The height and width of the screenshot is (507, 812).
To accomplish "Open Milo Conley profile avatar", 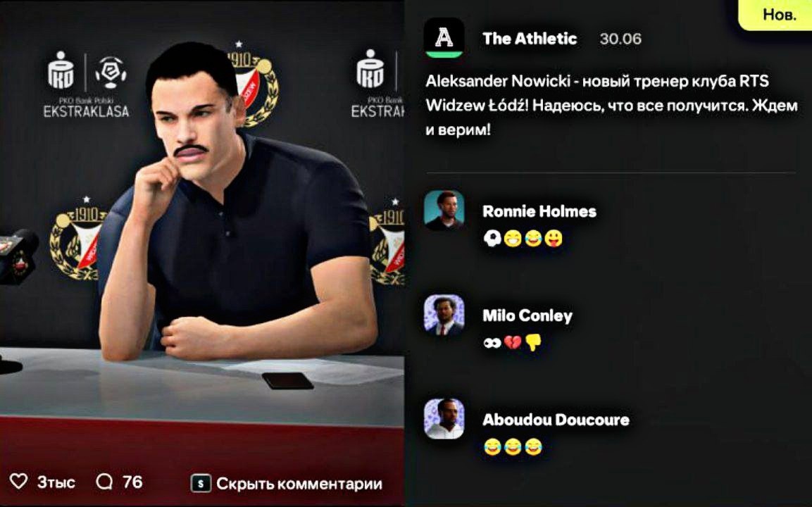I will pos(444,314).
